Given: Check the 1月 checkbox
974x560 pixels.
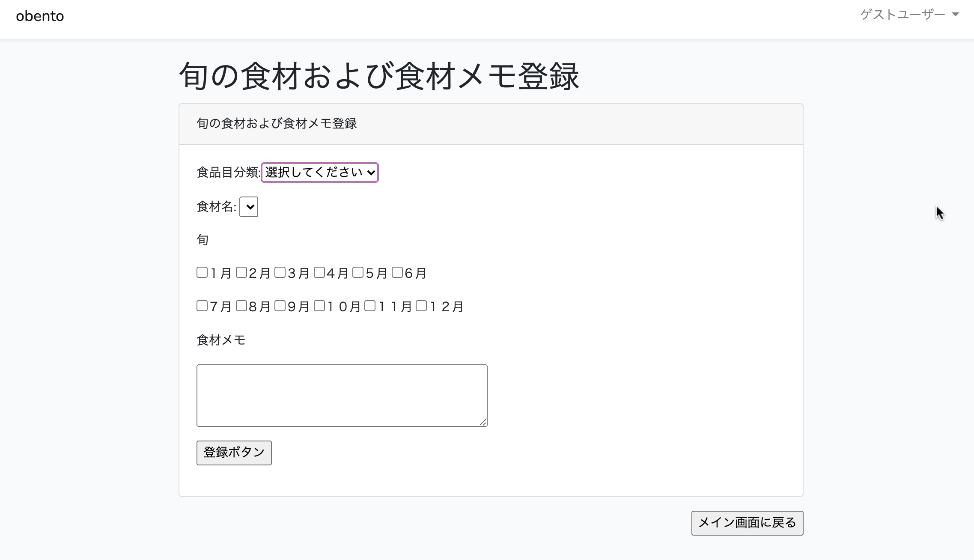Looking at the screenshot, I should (202, 272).
